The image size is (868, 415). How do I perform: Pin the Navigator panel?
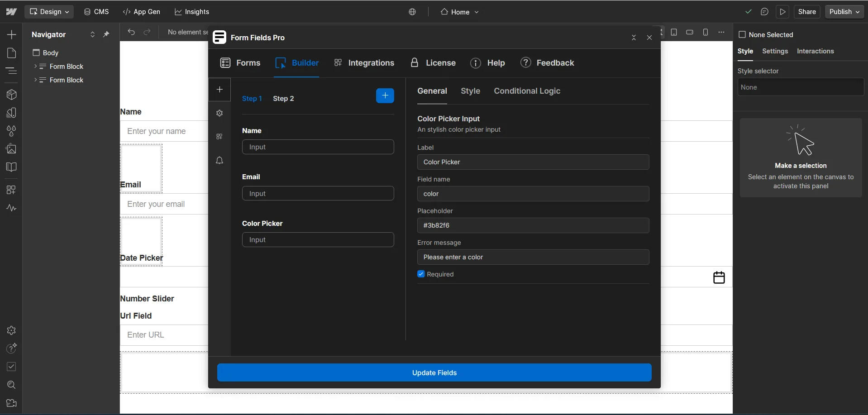tap(106, 34)
